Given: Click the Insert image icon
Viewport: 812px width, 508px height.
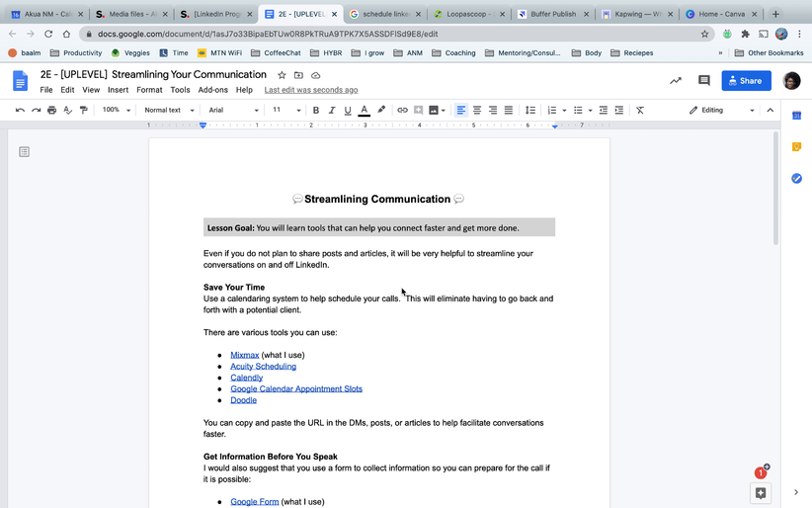Looking at the screenshot, I should click(434, 110).
